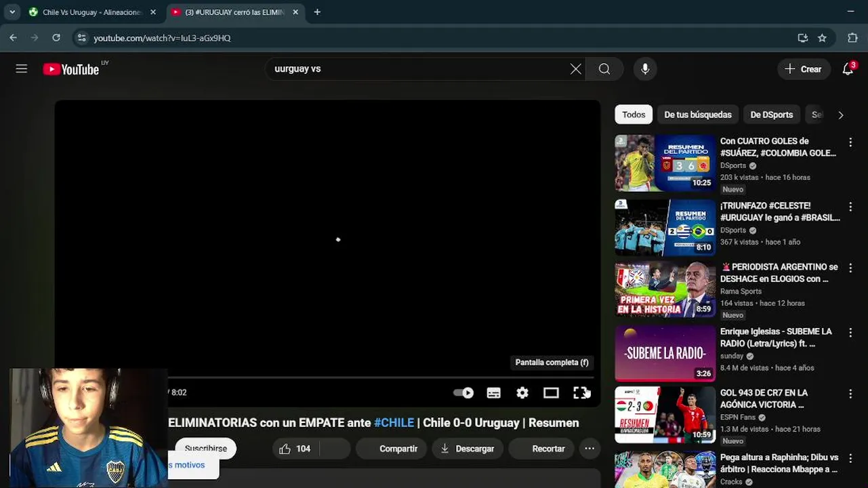This screenshot has width=868, height=488.
Task: Switch to theater mode view
Action: click(551, 392)
